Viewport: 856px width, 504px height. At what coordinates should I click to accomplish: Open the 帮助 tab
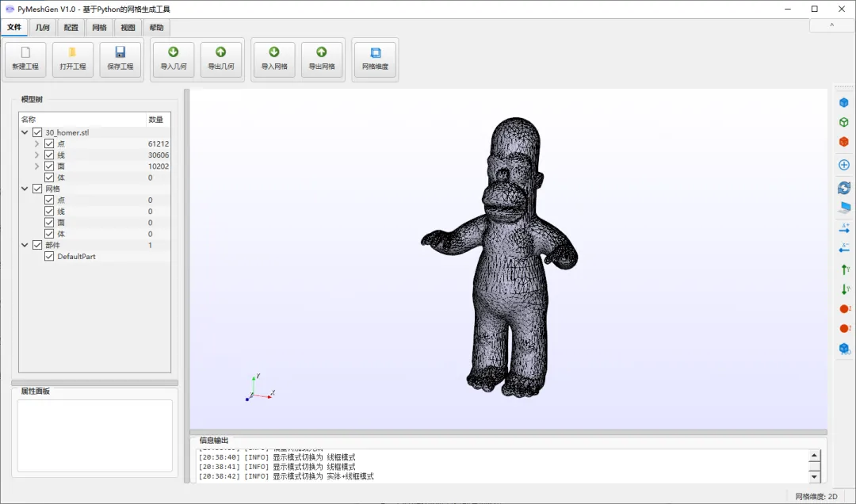156,27
